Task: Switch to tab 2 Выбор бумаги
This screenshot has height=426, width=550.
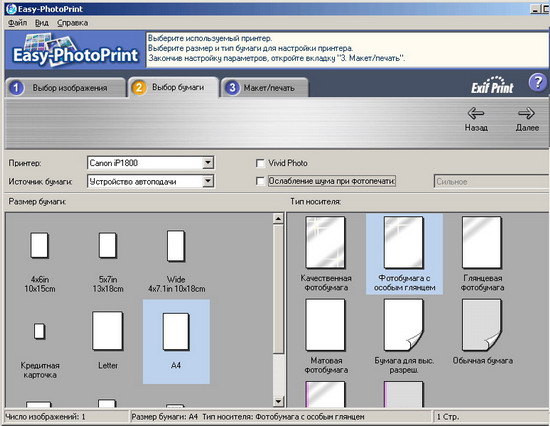Action: [x=174, y=87]
